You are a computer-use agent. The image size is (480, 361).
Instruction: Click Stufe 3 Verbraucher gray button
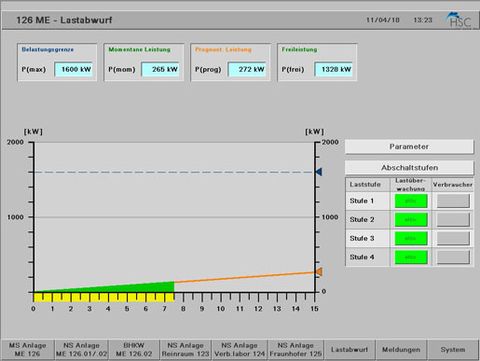tap(453, 238)
